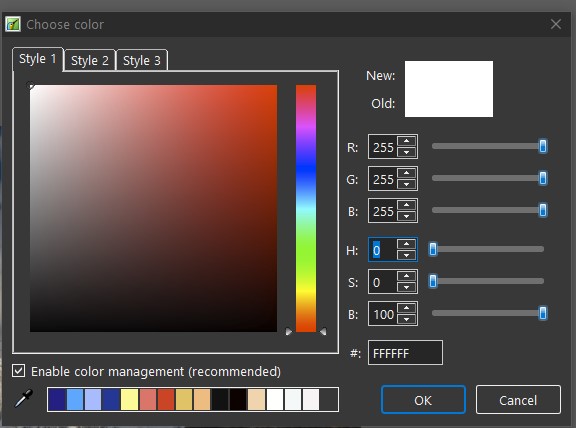Disable Enable color management checkbox
Image resolution: width=576 pixels, height=428 pixels.
point(18,371)
